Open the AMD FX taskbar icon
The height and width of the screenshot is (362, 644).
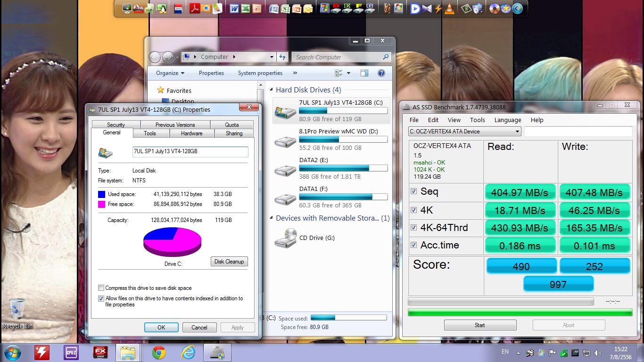pos(100,353)
